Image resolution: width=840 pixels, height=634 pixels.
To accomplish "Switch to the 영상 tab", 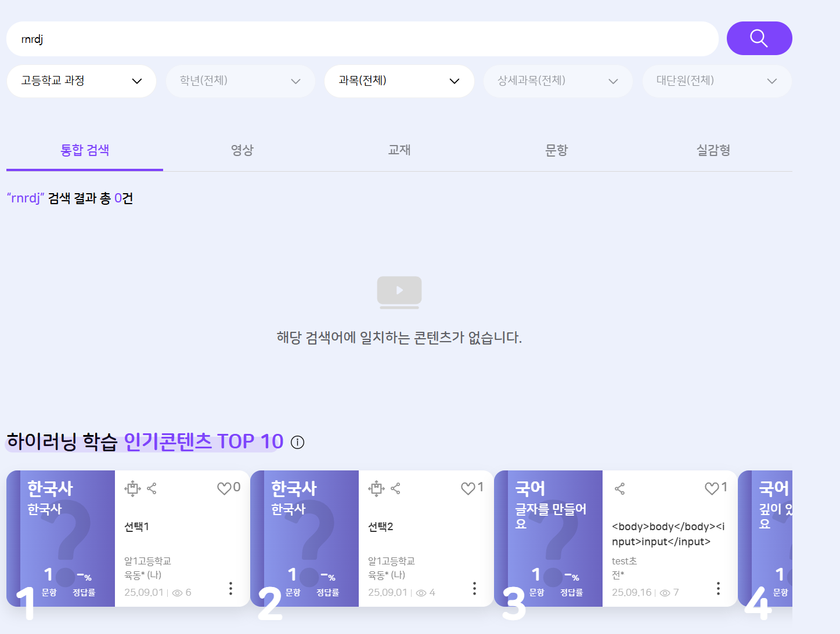I will coord(242,150).
